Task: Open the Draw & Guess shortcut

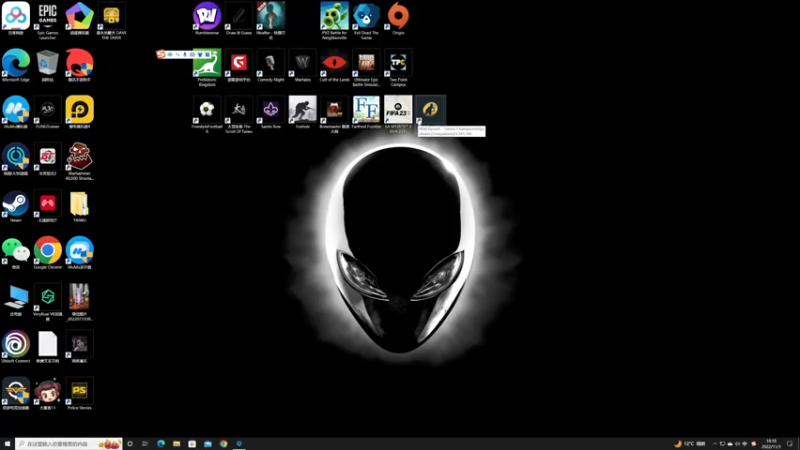Action: pos(239,18)
